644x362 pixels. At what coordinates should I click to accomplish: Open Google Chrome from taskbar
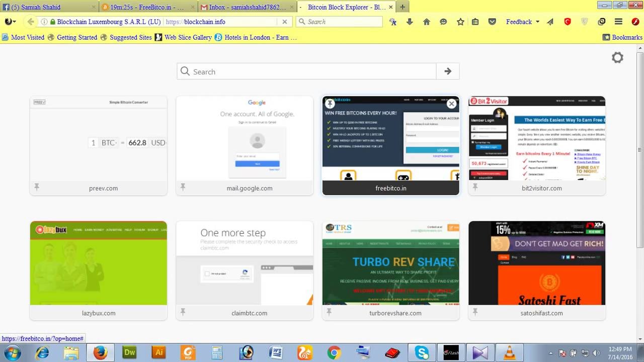tap(334, 352)
